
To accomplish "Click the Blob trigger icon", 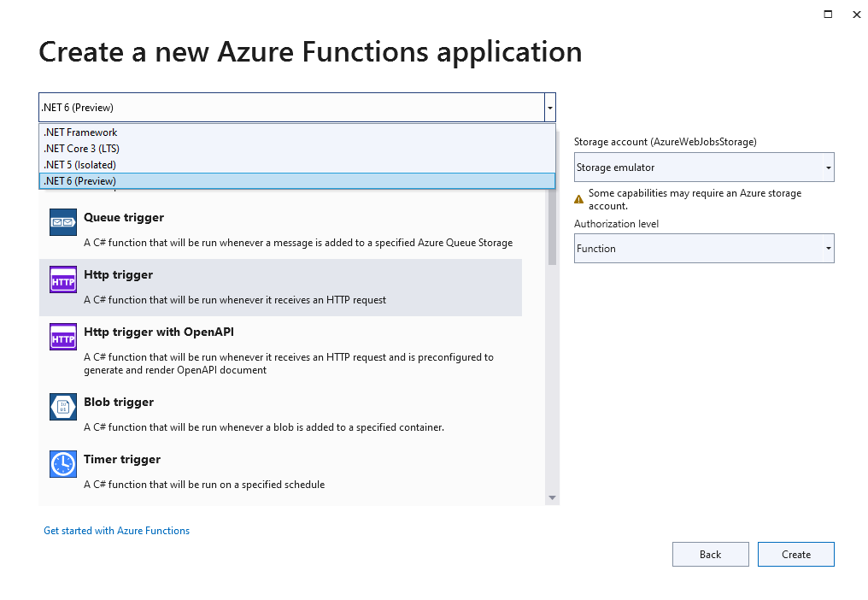I will click(x=62, y=407).
